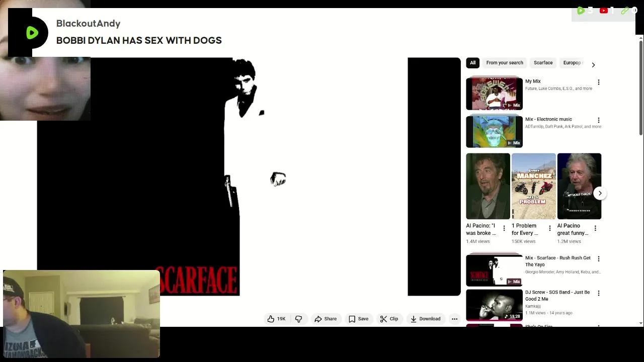The width and height of the screenshot is (644, 362).
Task: Click the Scarface video player area
Action: 249,176
